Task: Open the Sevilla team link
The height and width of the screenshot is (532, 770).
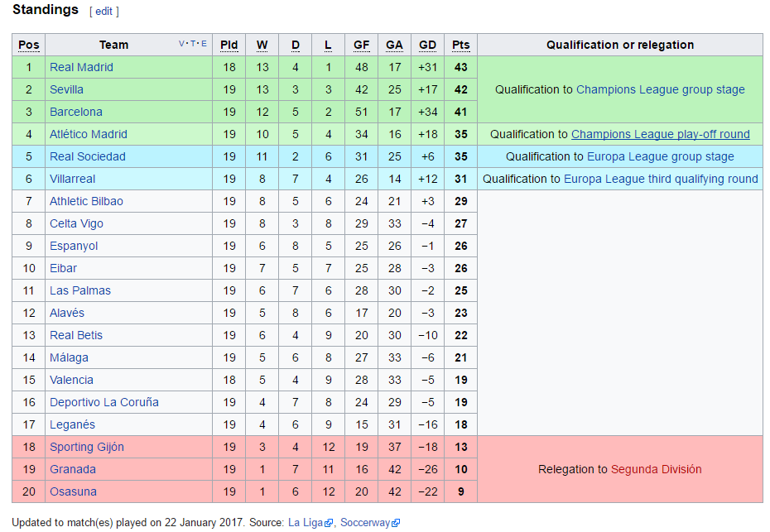Action: tap(66, 90)
